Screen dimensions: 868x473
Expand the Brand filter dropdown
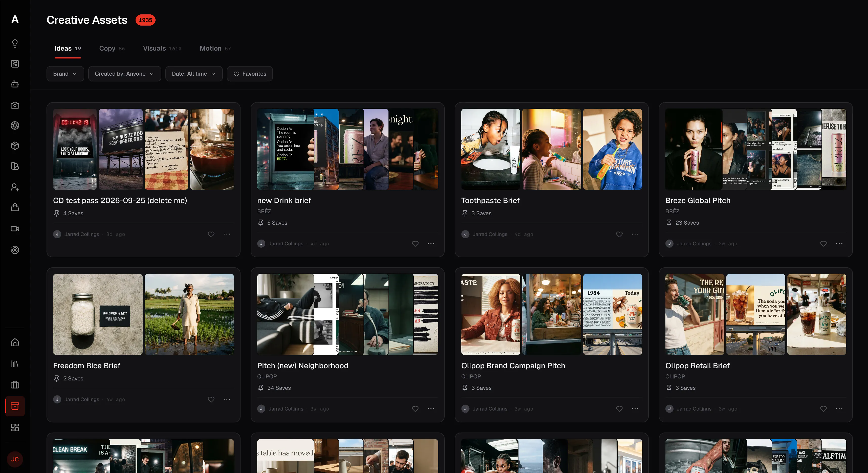[65, 74]
